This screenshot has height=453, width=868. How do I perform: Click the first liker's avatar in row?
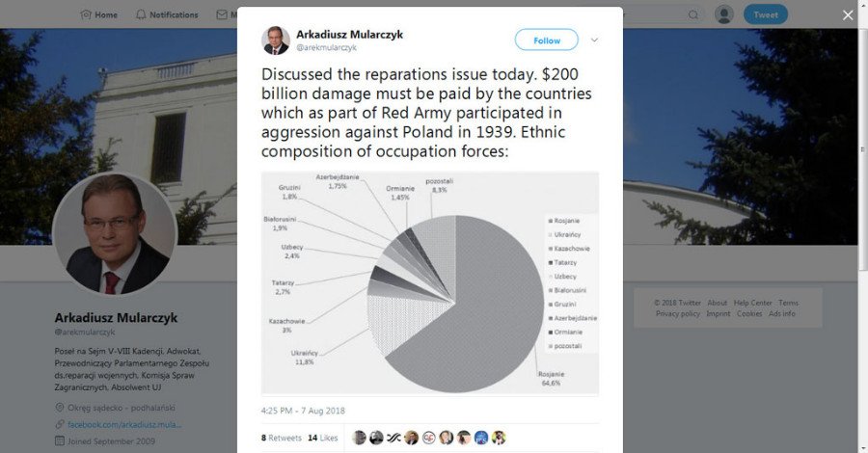tap(359, 437)
